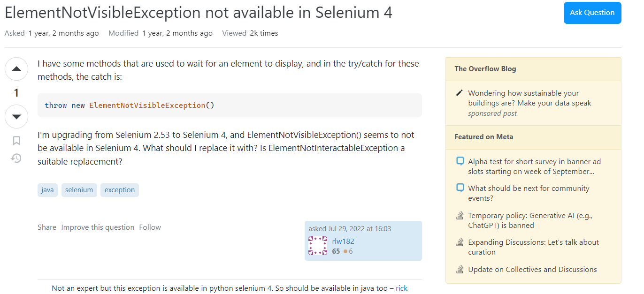Select the exception tag

tap(120, 190)
